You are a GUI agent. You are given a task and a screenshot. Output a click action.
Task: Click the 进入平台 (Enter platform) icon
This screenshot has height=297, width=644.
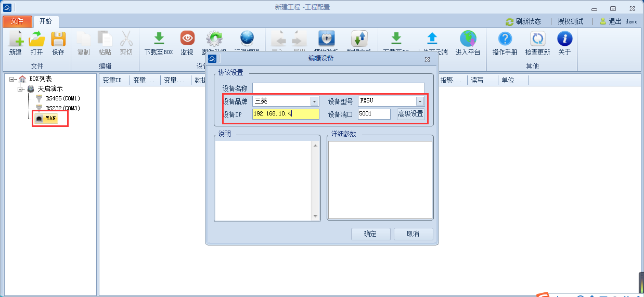[468, 39]
